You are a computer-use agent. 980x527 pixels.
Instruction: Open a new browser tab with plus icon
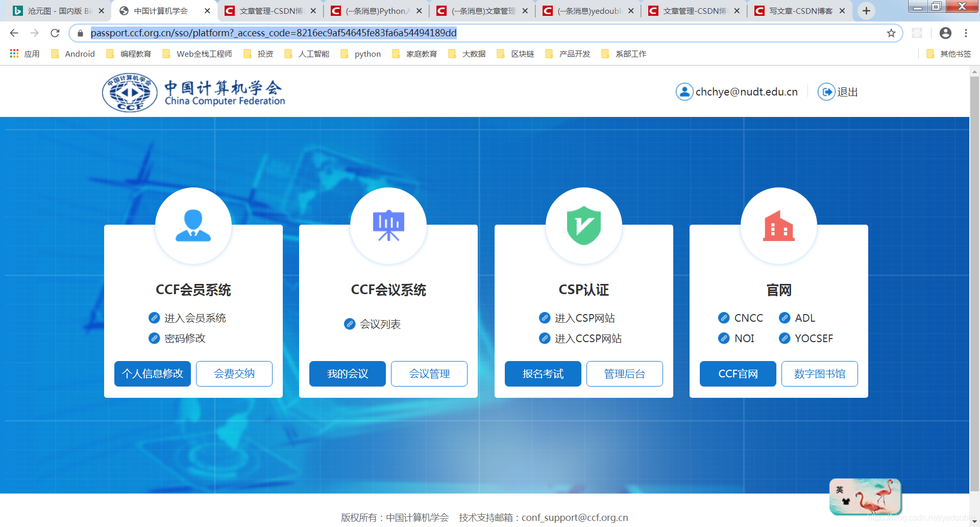pos(866,11)
